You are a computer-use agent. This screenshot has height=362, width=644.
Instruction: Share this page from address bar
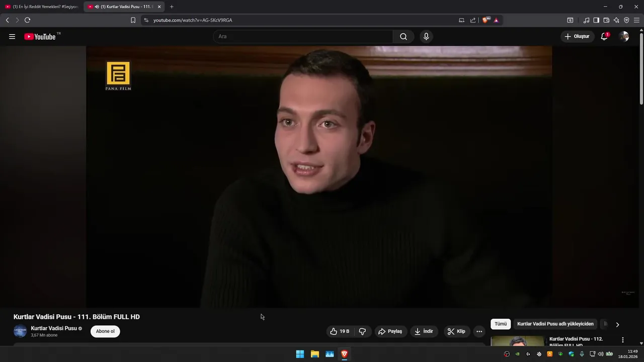473,20
